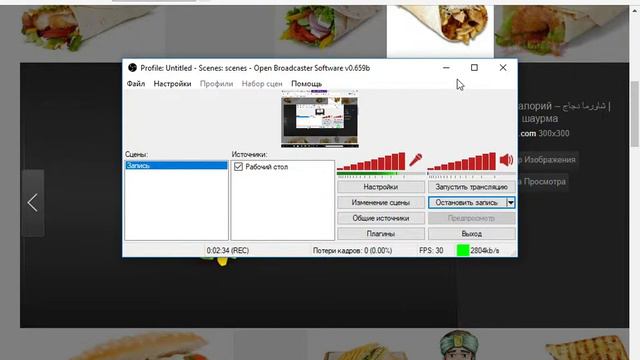Image resolution: width=640 pixels, height=360 pixels.
Task: Click the 0:02:34 (REC) status text
Action: (227, 251)
